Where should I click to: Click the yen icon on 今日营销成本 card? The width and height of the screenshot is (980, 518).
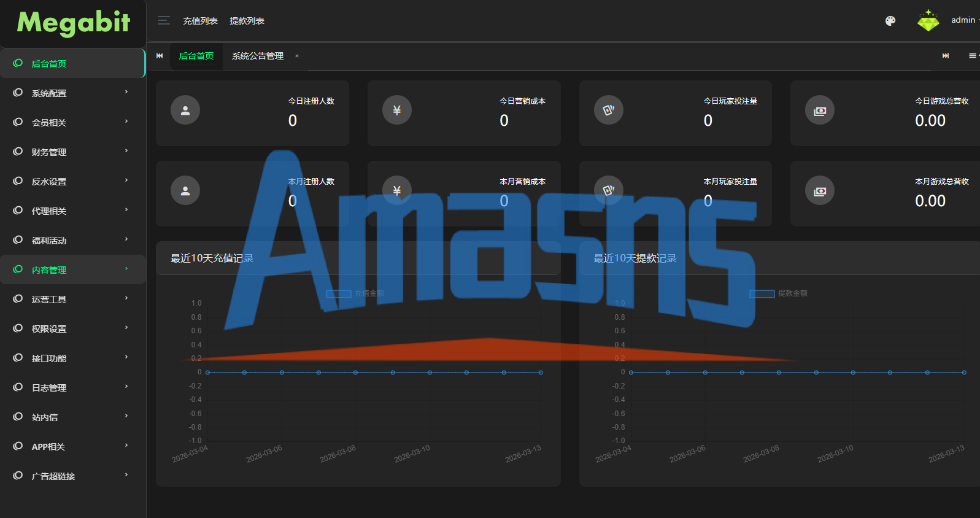[397, 110]
